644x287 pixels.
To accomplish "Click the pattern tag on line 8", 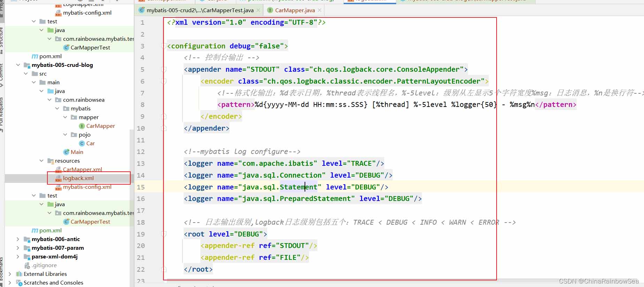I will (236, 105).
